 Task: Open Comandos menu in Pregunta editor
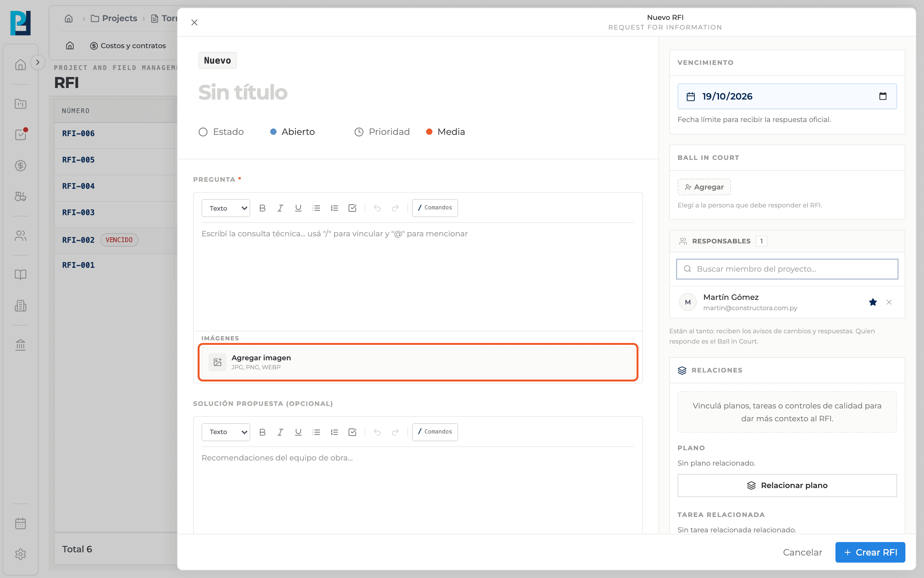(435, 207)
